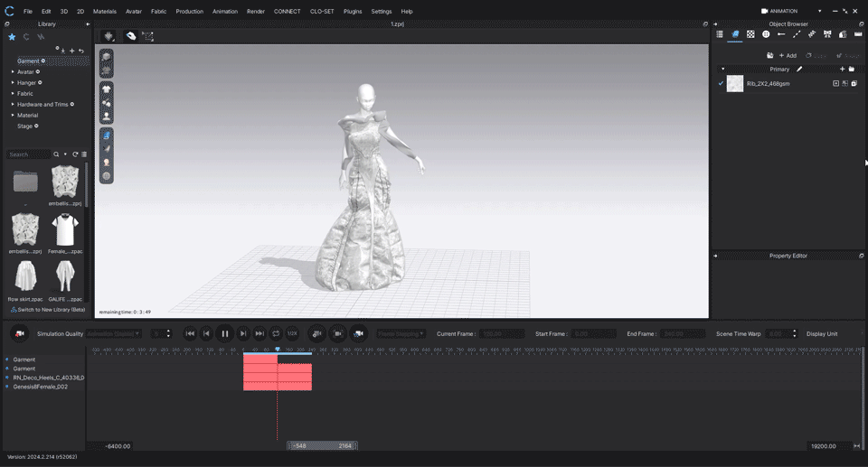Open the measure tape tab in Object Browser
868x467 pixels.
[858, 34]
